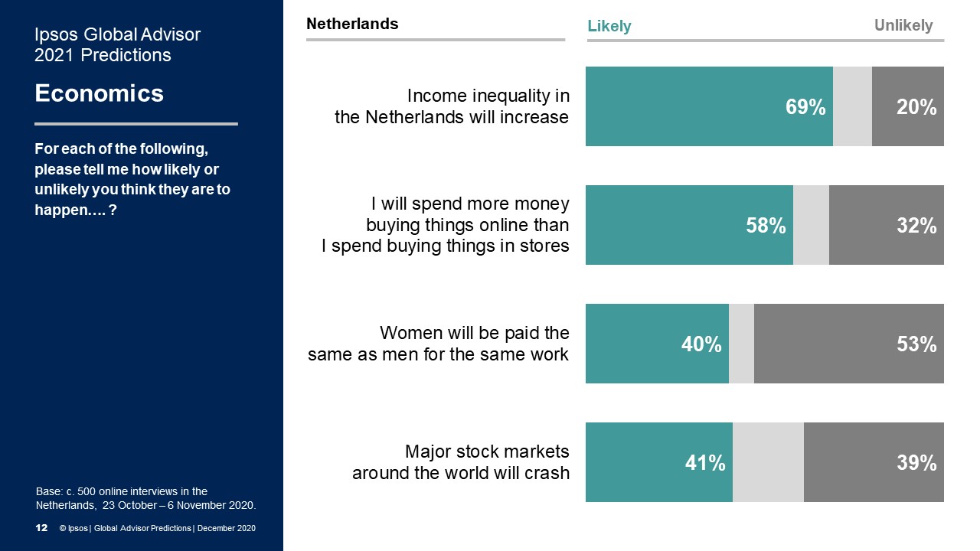Viewport: 980px width, 551px height.
Task: Click the "Likely" legend label
Action: [x=609, y=26]
